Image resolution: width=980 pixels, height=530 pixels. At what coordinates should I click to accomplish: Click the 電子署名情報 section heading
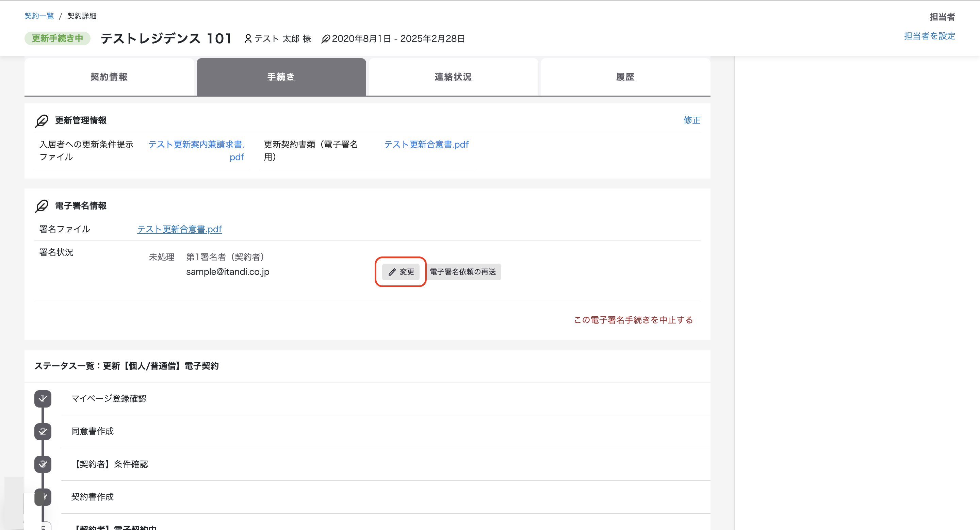coord(81,206)
